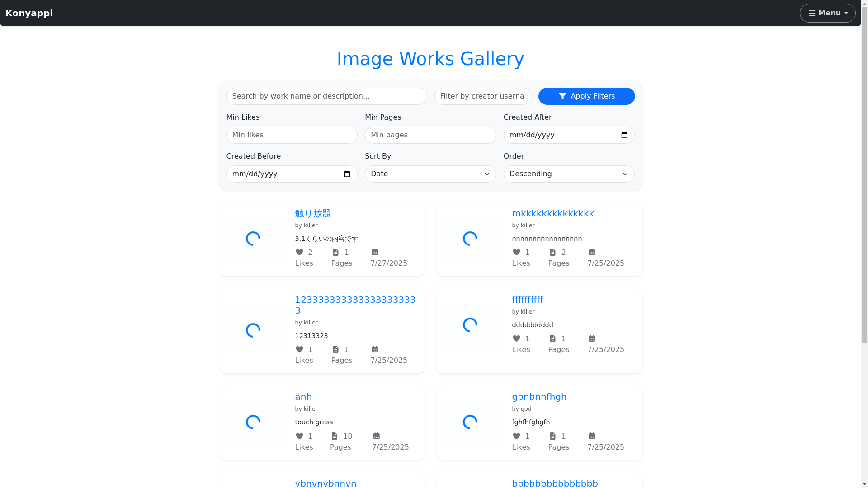Click 'dddddddddd' description text
The width and height of the screenshot is (868, 488).
[533, 325]
